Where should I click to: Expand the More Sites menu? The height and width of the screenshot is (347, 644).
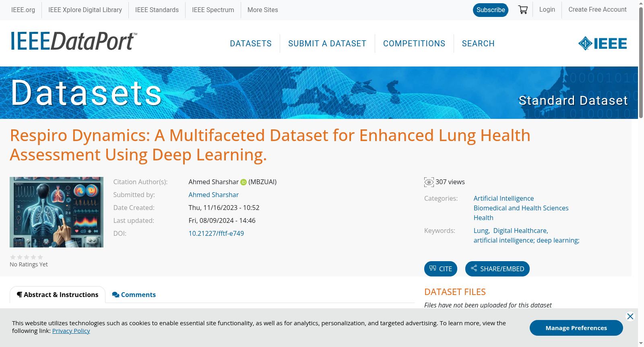(x=262, y=10)
